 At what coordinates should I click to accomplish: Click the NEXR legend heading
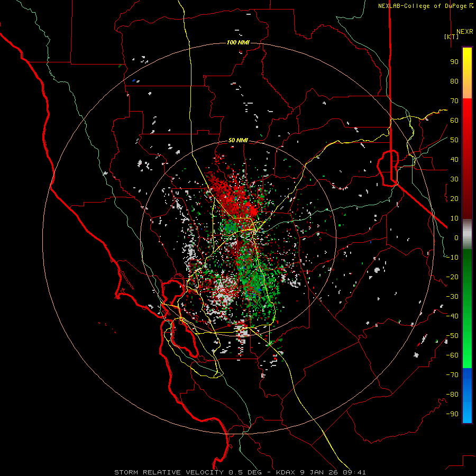465,32
